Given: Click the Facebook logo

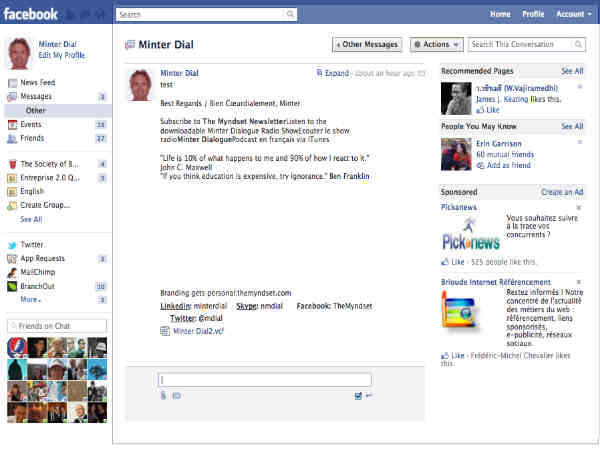Looking at the screenshot, I should [30, 15].
